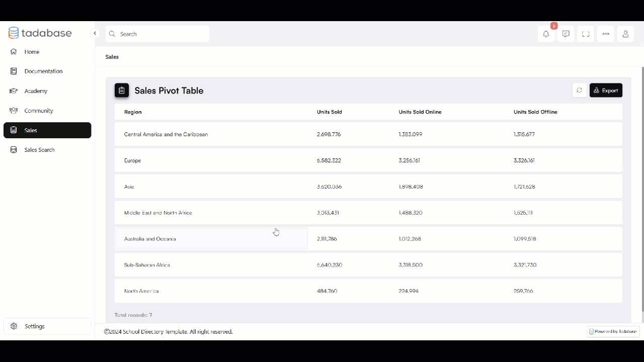Click the Powered by Tadabase link
644x362 pixels.
click(x=613, y=332)
